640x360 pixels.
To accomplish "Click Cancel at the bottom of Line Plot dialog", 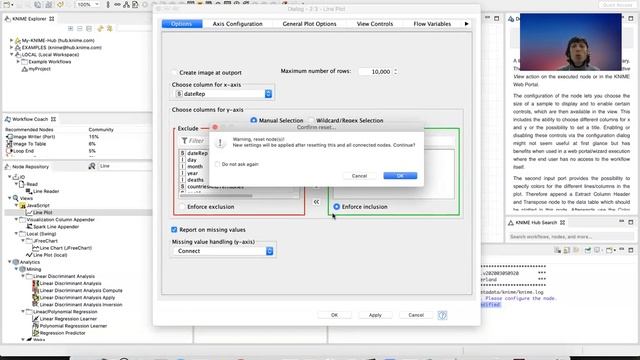I will pos(416,315).
